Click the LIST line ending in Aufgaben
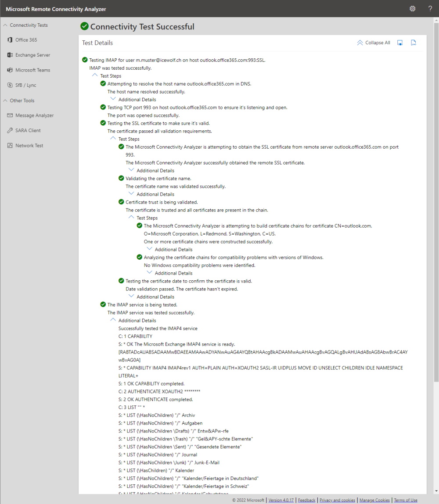Image resolution: width=439 pixels, height=504 pixels. coord(161,423)
